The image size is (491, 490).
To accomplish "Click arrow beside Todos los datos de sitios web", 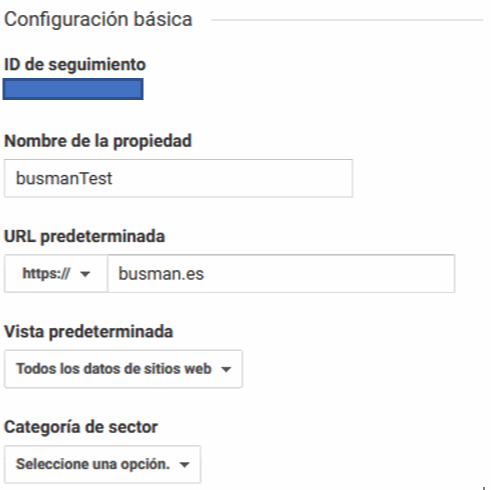I will coord(226,369).
